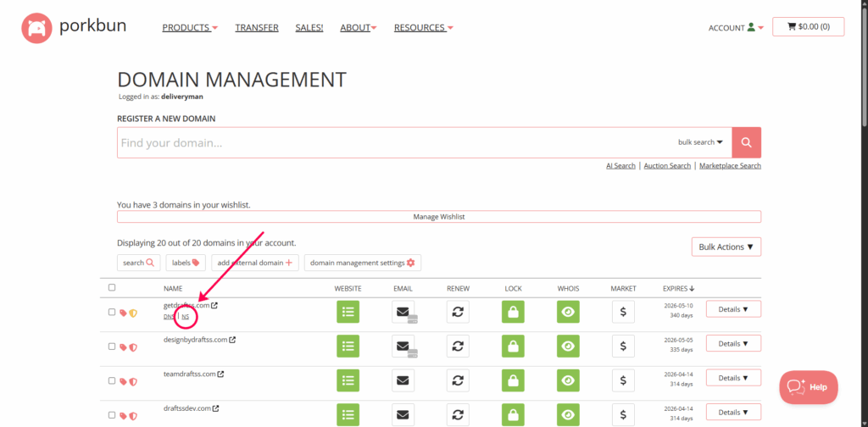
Task: Tick the select-all checkbox in table header
Action: 112,288
